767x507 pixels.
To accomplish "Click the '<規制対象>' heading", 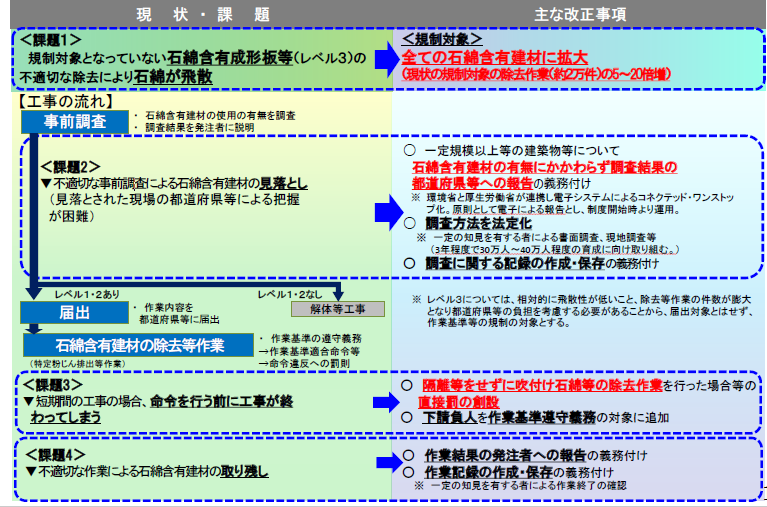I will (x=442, y=39).
